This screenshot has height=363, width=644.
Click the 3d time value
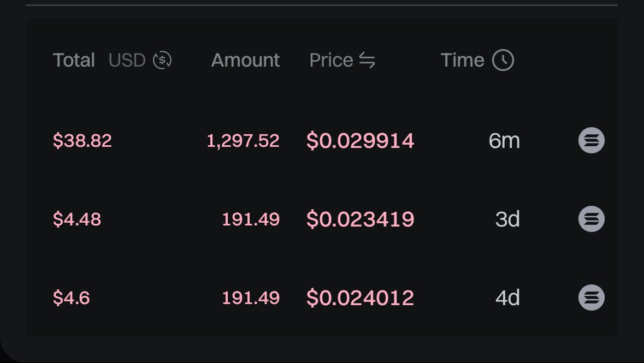(507, 219)
